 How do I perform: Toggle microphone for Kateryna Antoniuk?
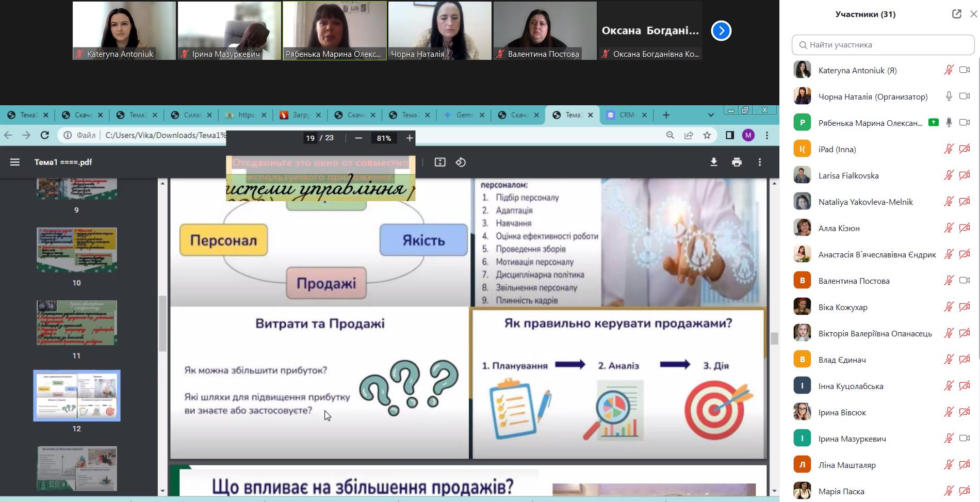click(x=949, y=70)
